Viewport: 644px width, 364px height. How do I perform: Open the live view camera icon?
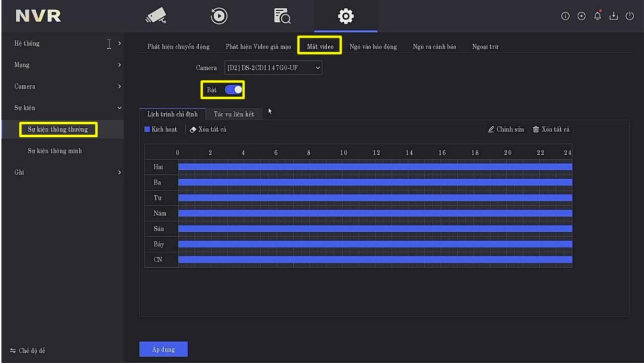(x=156, y=17)
